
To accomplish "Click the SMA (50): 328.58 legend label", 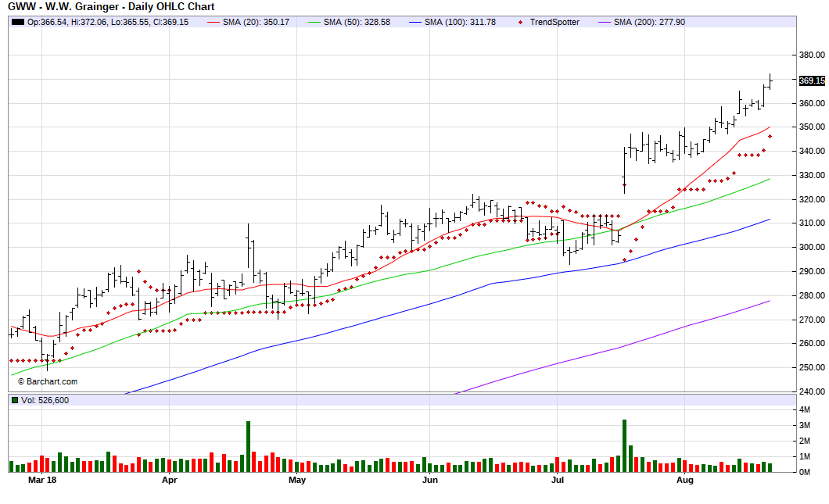I will pyautogui.click(x=357, y=22).
